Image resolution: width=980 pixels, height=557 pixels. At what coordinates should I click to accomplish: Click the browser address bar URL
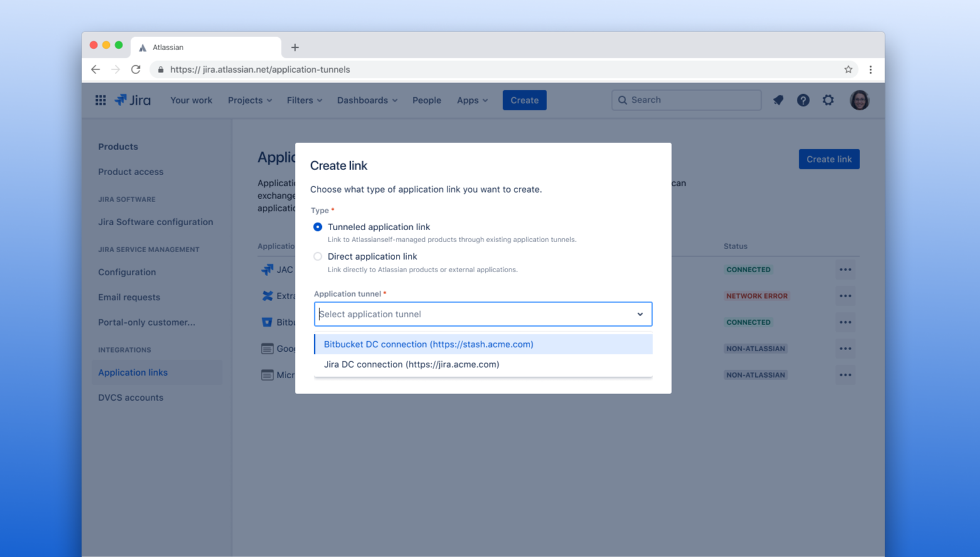(x=260, y=70)
